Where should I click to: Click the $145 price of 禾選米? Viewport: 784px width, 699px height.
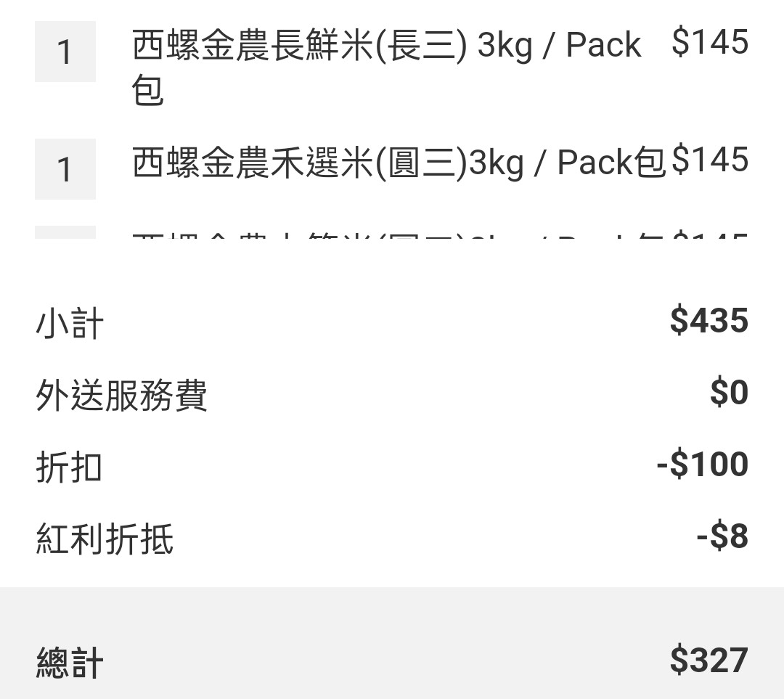coord(709,160)
